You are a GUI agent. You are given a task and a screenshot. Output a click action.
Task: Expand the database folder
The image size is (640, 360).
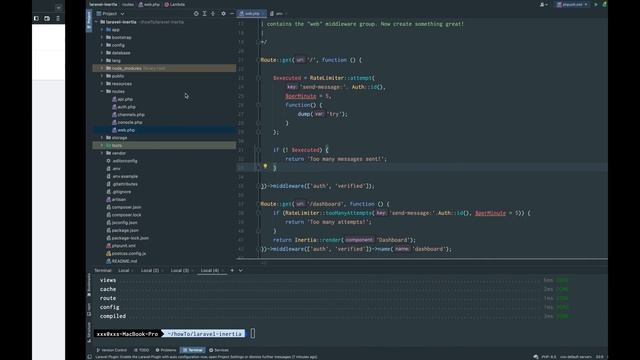[102, 53]
